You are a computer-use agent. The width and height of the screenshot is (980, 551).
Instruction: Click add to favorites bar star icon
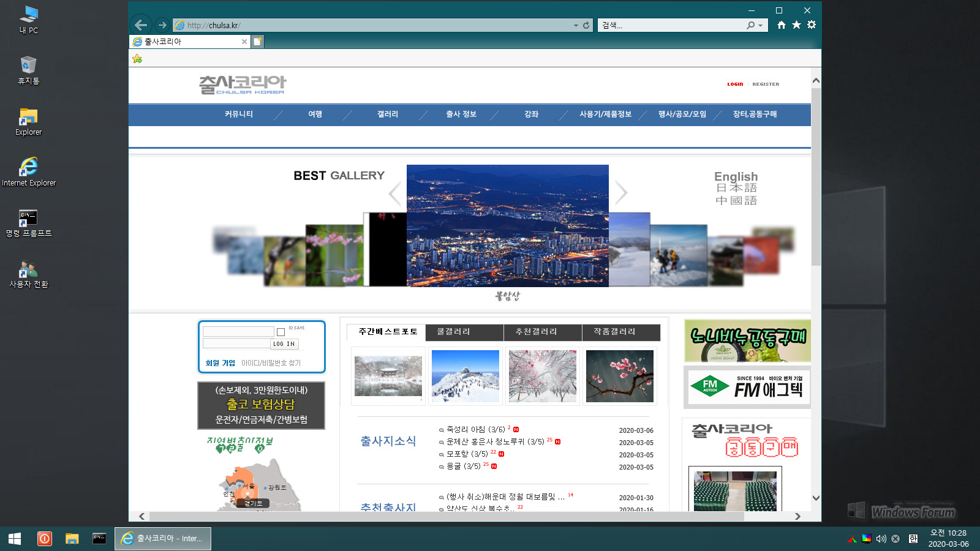coord(137,59)
